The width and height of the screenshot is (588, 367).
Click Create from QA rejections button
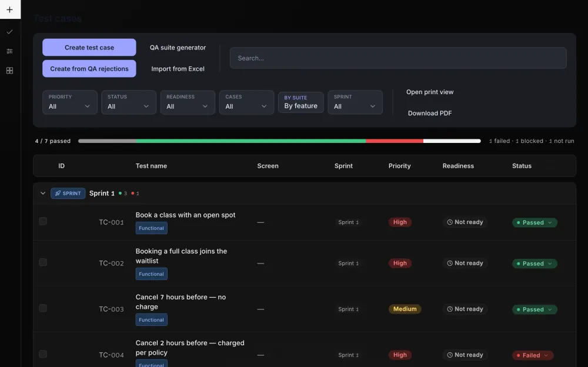[89, 69]
